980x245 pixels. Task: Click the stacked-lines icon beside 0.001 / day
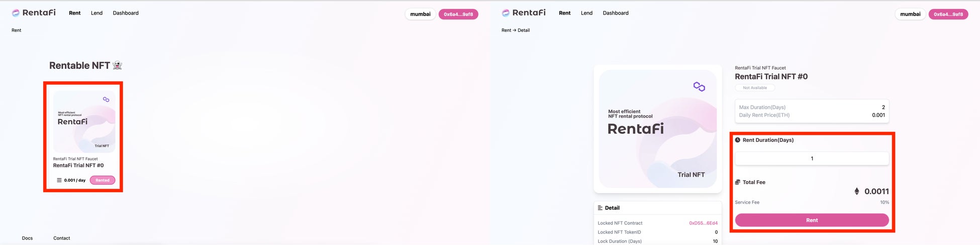pos(59,180)
